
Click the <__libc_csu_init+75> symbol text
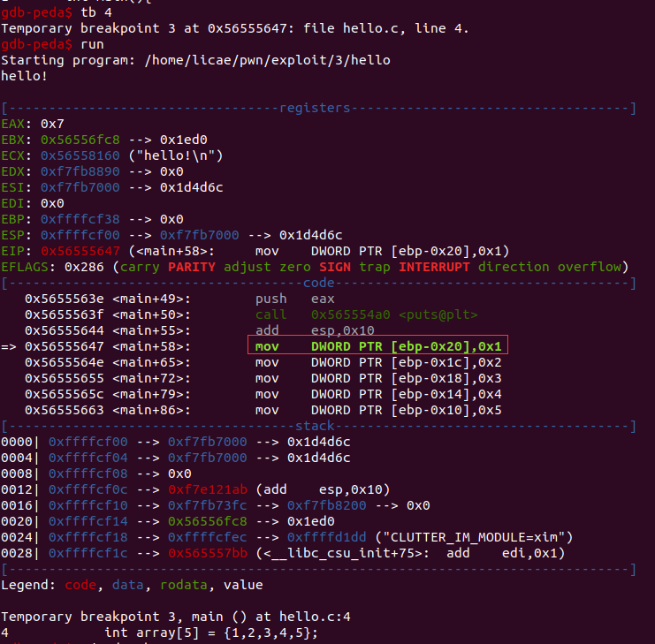[x=343, y=553]
